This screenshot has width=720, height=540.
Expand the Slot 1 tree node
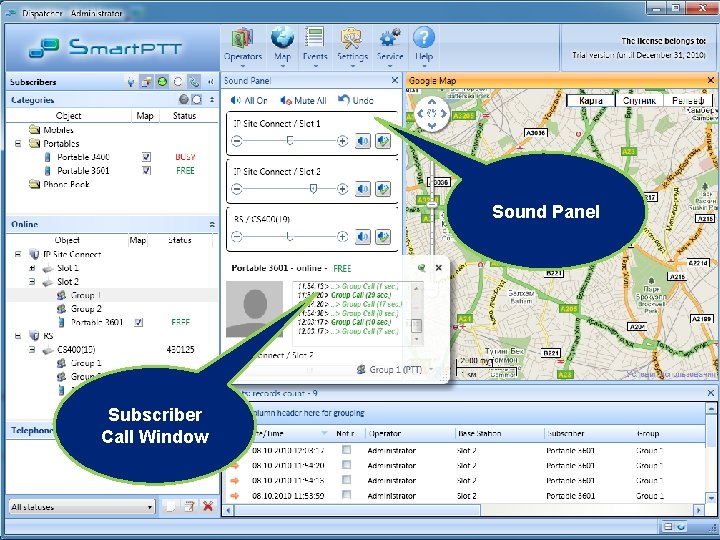32,268
